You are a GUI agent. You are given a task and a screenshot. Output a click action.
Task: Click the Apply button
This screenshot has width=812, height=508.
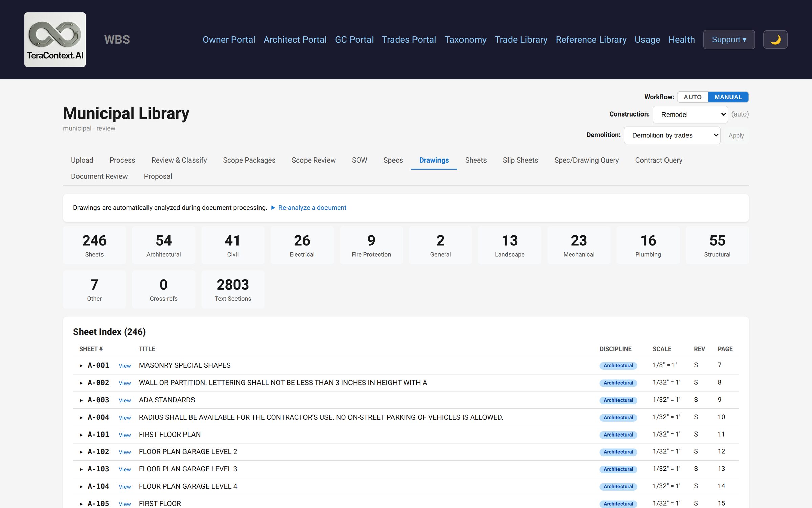click(x=736, y=135)
